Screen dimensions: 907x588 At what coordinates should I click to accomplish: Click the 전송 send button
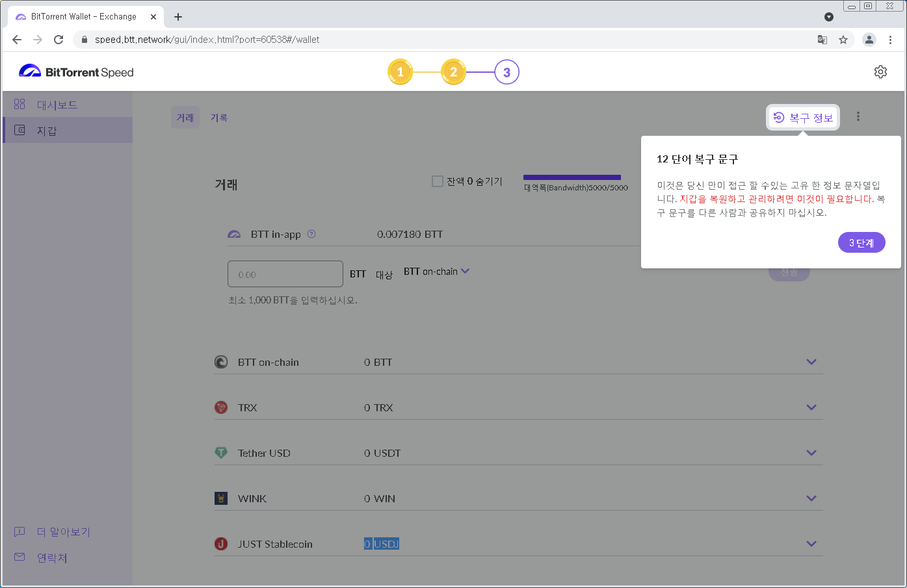tap(789, 272)
